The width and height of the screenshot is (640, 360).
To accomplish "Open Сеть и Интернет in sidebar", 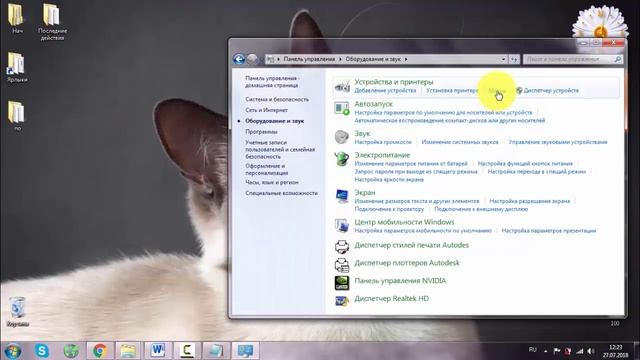I will (266, 110).
